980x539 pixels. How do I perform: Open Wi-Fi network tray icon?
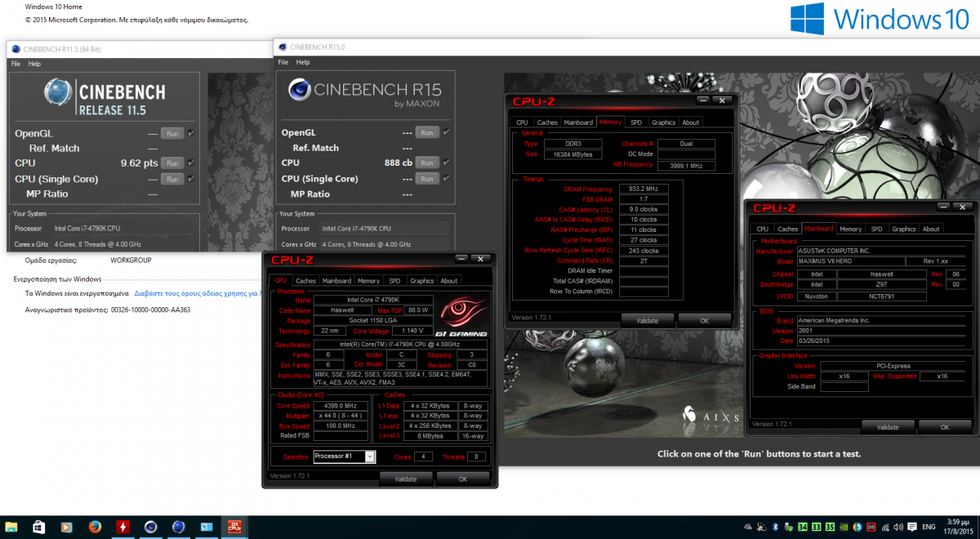coord(885,528)
